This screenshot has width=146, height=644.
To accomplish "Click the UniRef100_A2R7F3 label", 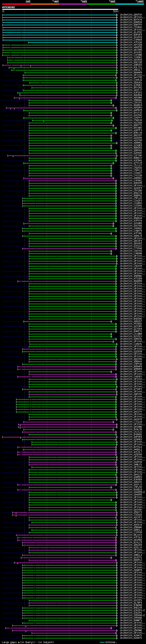I will click(x=131, y=130).
